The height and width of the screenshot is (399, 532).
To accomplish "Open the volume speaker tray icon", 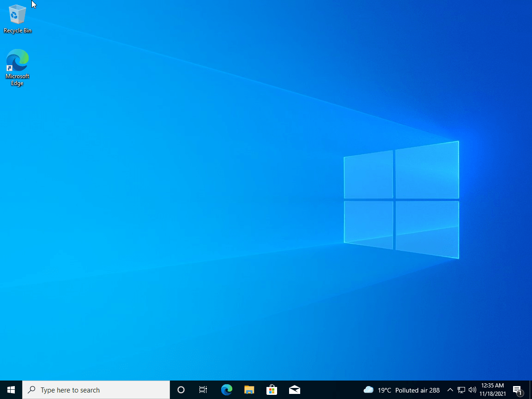I will 472,390.
